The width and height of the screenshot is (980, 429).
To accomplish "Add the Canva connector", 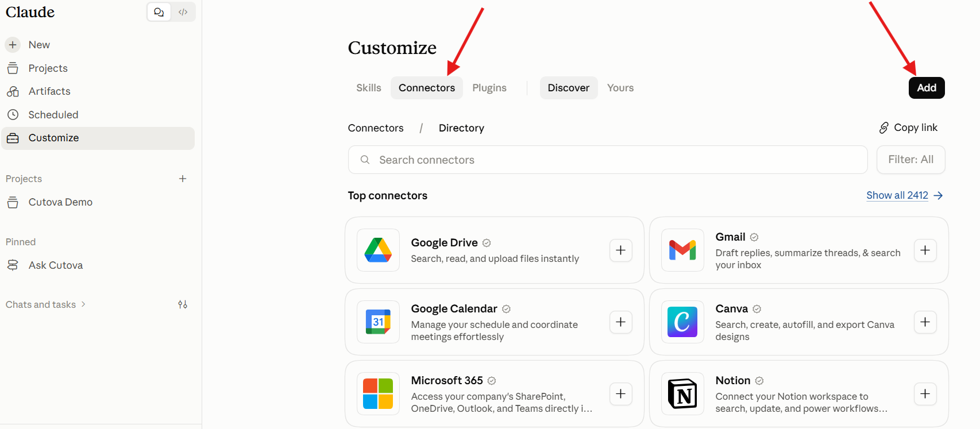I will [x=925, y=322].
